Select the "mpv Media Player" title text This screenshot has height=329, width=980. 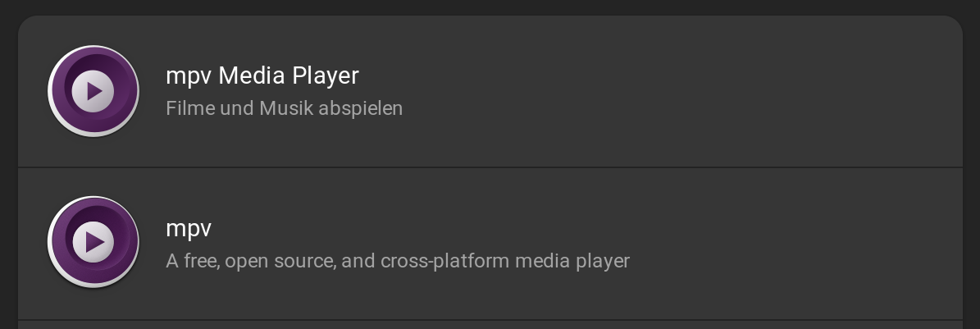[262, 75]
